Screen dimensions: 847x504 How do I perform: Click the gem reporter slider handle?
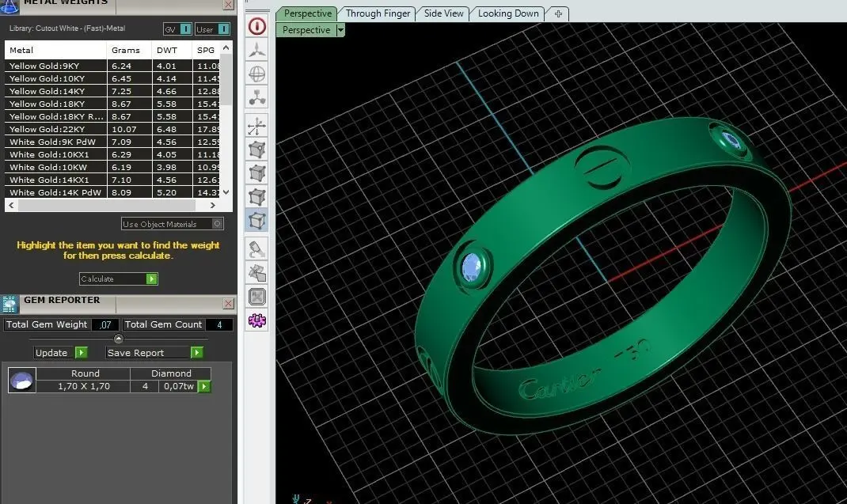coord(119,339)
